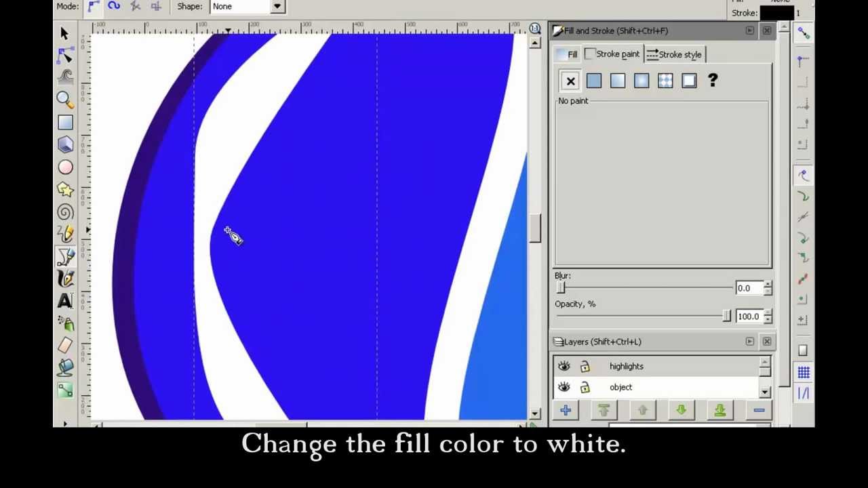The image size is (868, 488).
Task: Toggle snap to page border icon
Action: [803, 350]
